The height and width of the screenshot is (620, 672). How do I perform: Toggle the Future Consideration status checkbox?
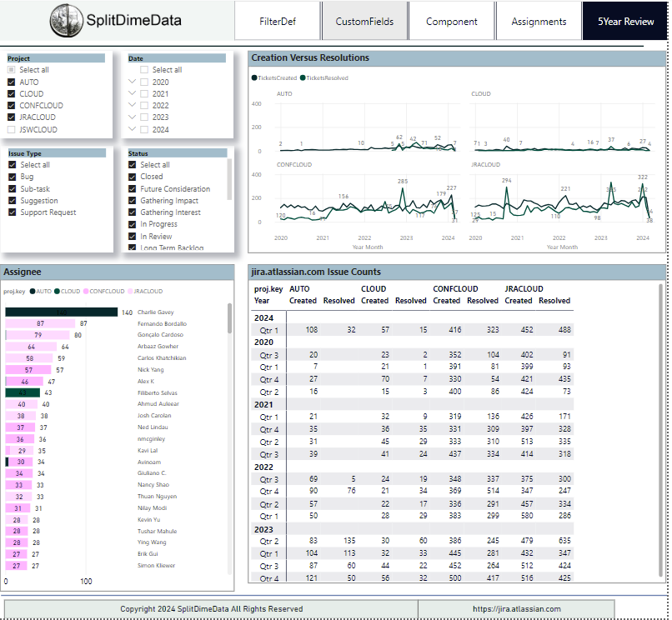(x=133, y=189)
